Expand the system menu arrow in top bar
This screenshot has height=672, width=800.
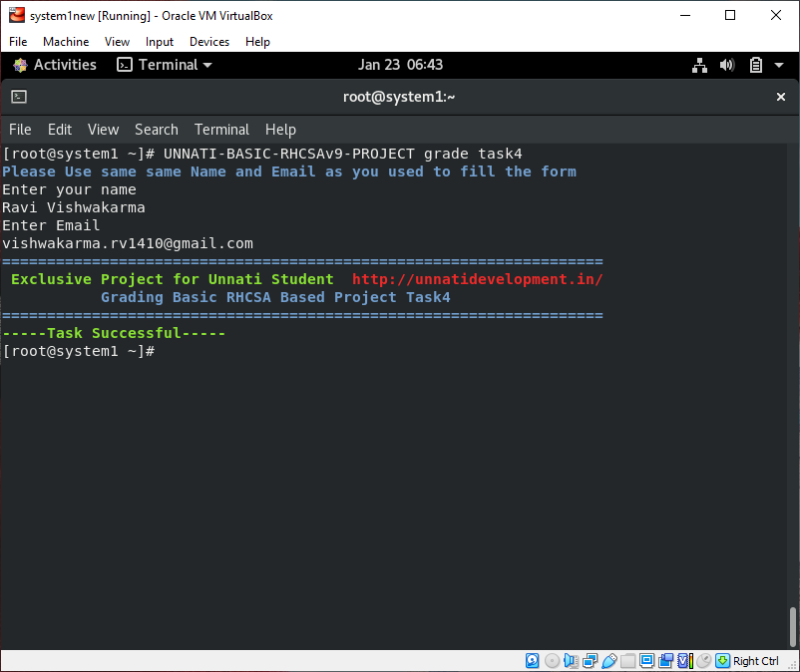click(779, 65)
